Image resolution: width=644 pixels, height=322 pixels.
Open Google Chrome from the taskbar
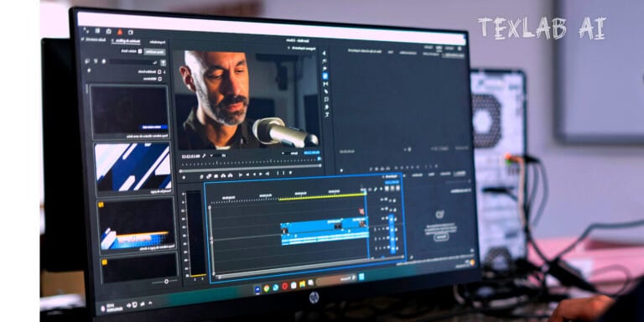(267, 288)
